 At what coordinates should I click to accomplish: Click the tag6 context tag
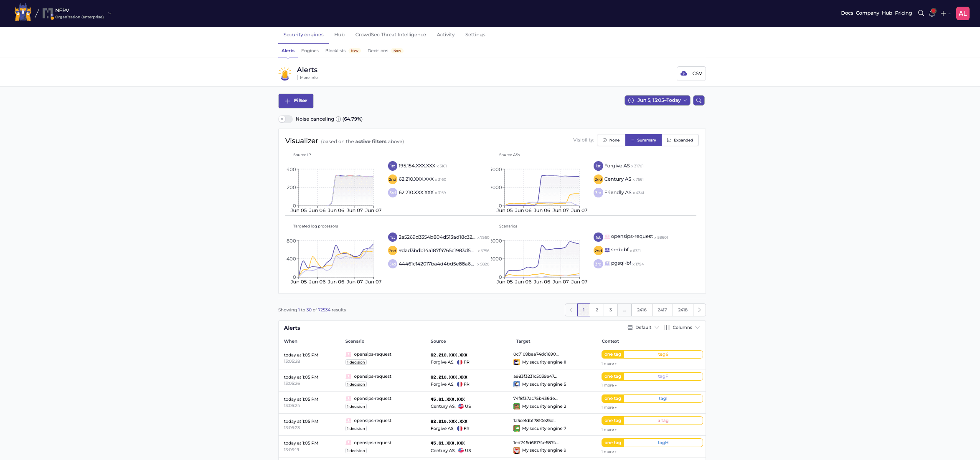[x=663, y=354]
